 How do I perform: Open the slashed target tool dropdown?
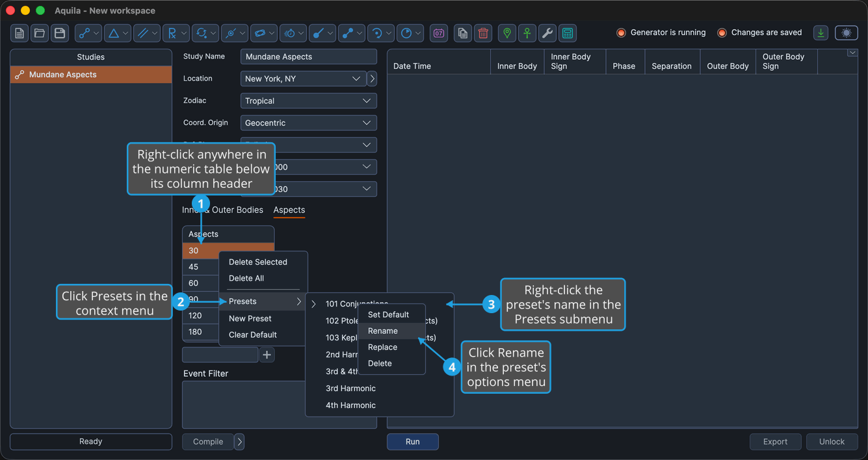[234, 33]
